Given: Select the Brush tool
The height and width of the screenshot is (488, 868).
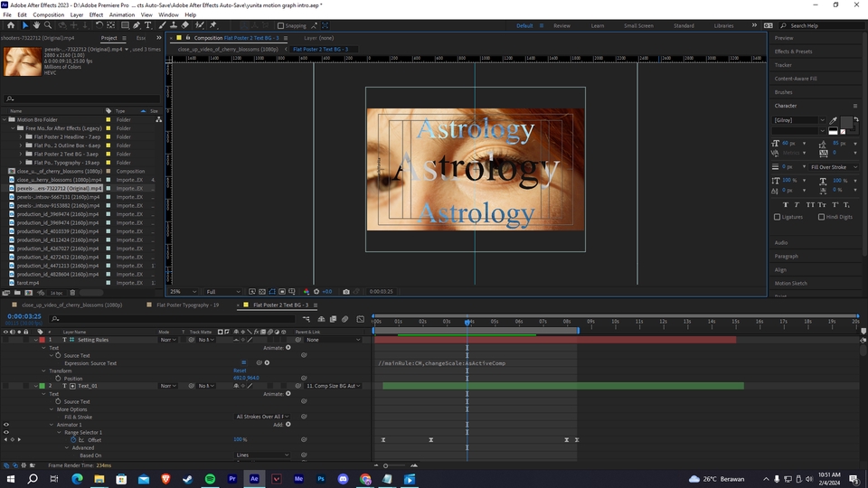Looking at the screenshot, I should pos(162,25).
